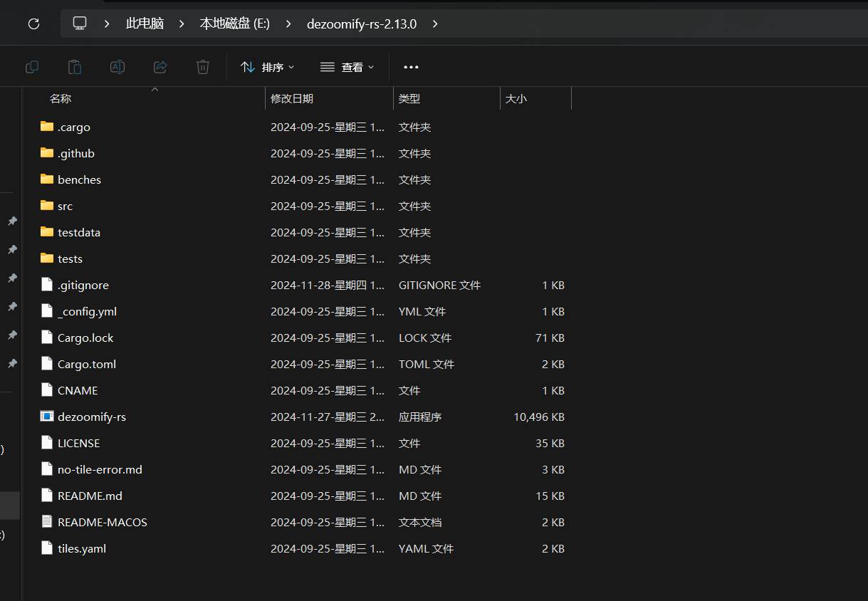The height and width of the screenshot is (601, 868).
Task: Open the 本地磁盘 (E:) breadcrumb link
Action: click(x=235, y=22)
